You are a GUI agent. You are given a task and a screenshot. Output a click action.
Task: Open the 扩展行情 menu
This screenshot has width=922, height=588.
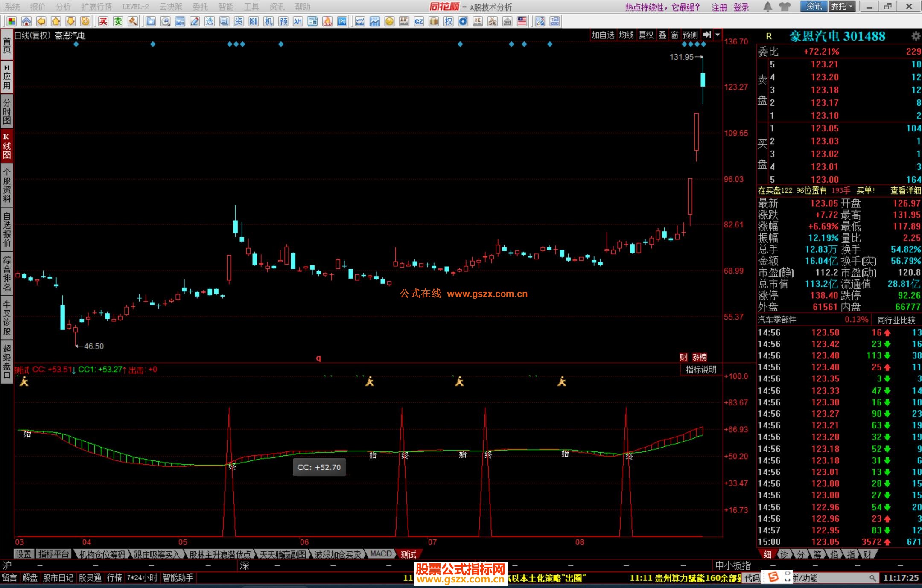point(96,7)
